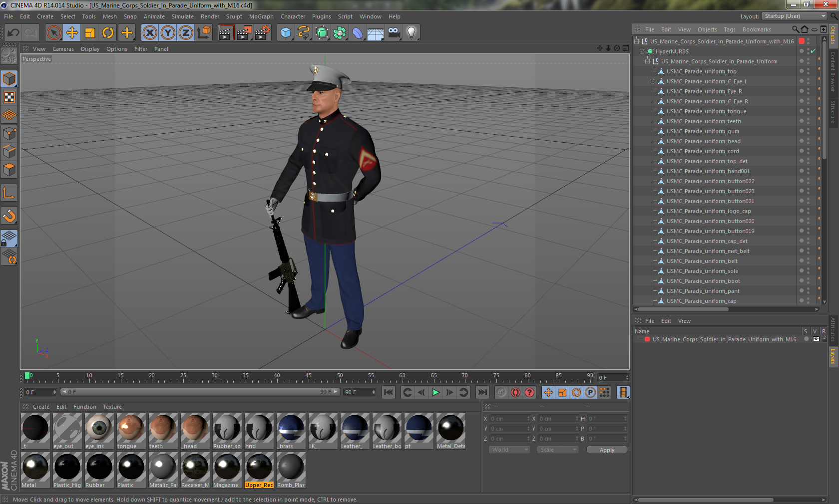The image size is (839, 504).
Task: Open Scale mode dropdown
Action: (x=557, y=450)
